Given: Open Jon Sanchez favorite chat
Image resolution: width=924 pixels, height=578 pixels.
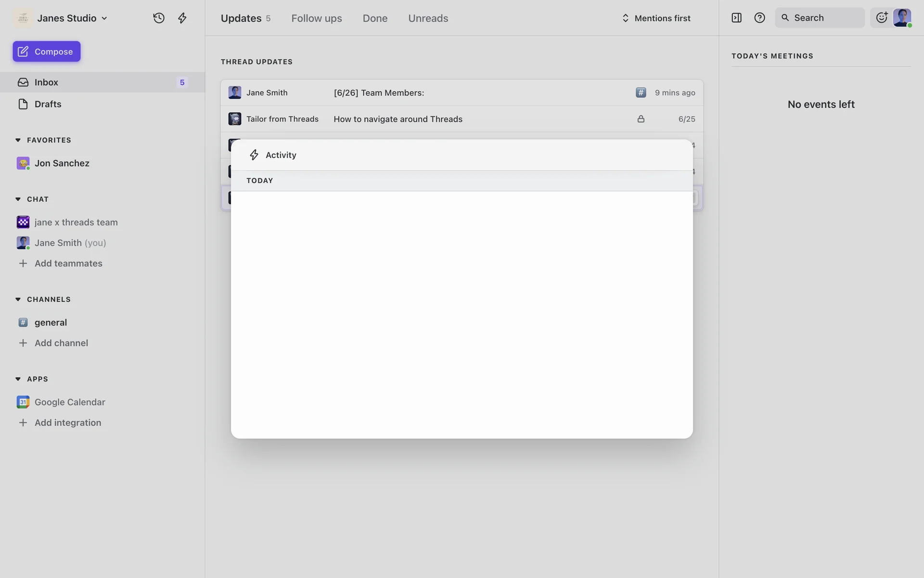Looking at the screenshot, I should (x=62, y=163).
